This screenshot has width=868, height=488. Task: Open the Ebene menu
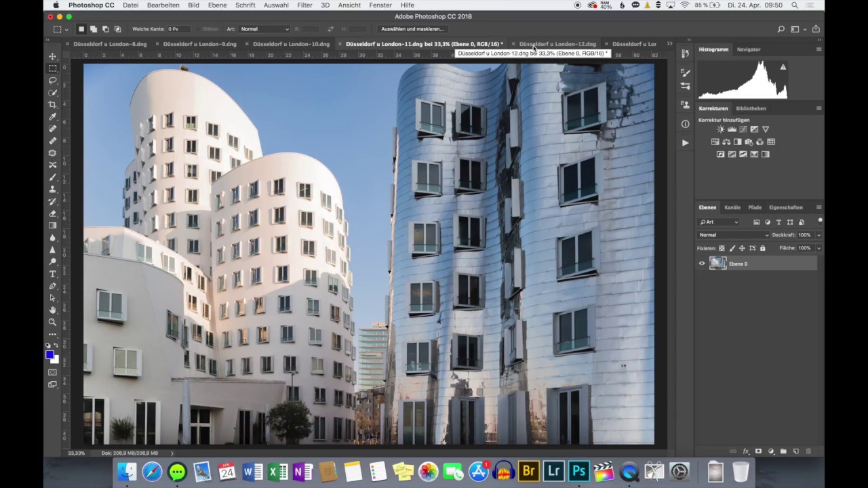(x=218, y=5)
